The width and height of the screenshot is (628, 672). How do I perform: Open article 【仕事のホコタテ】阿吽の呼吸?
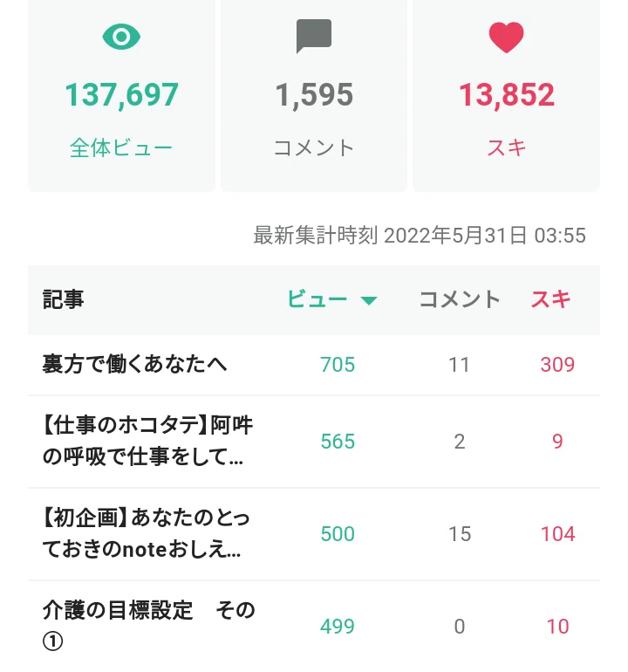click(147, 441)
